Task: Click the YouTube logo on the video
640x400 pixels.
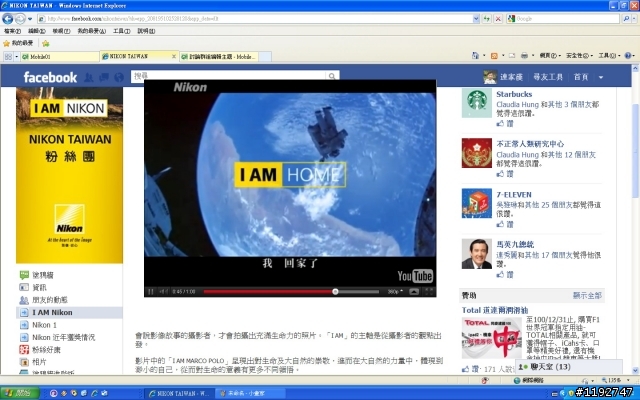Action: coord(415,276)
